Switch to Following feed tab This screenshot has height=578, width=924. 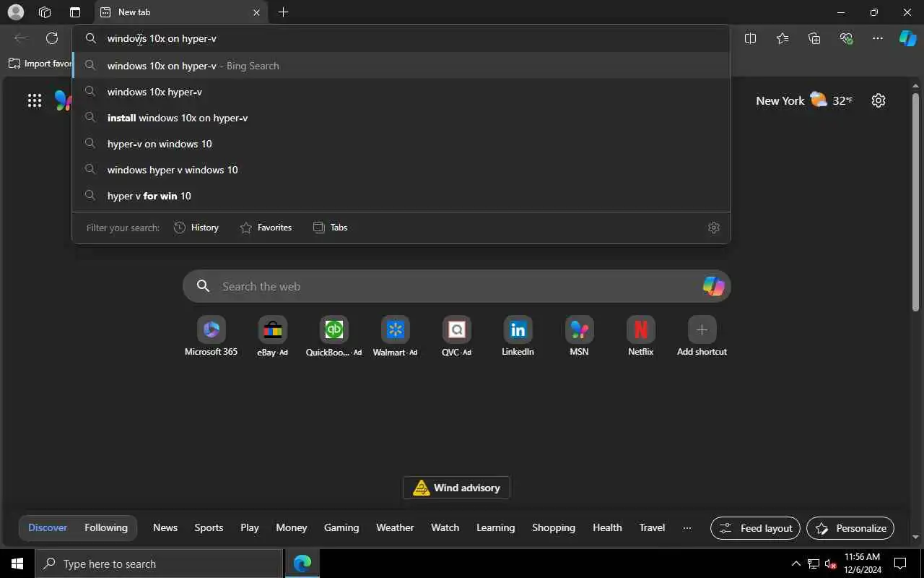[106, 527]
